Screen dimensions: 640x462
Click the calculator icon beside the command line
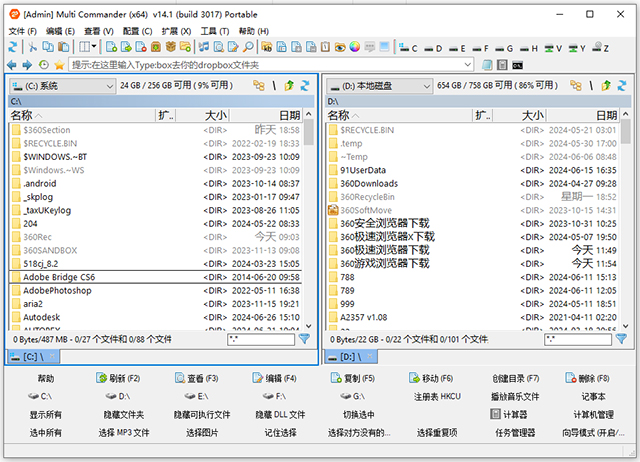pos(502,65)
